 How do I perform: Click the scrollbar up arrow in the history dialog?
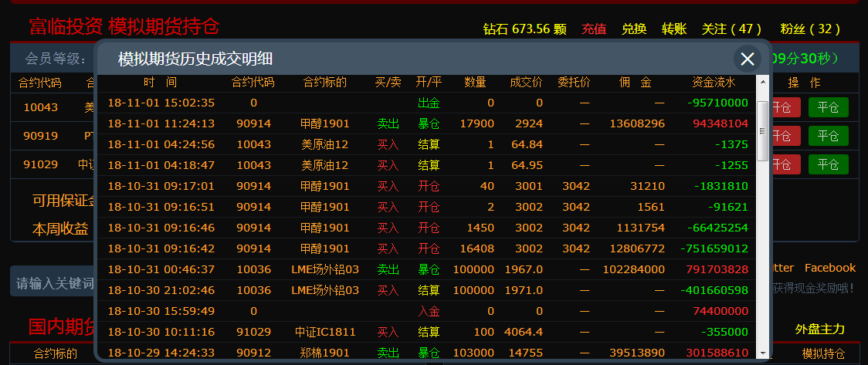click(x=763, y=81)
